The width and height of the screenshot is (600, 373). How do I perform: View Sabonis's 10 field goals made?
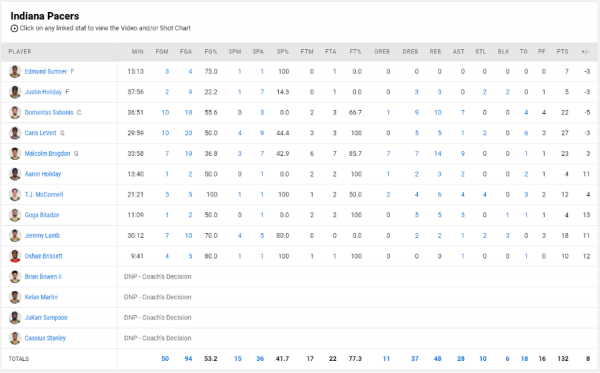165,112
